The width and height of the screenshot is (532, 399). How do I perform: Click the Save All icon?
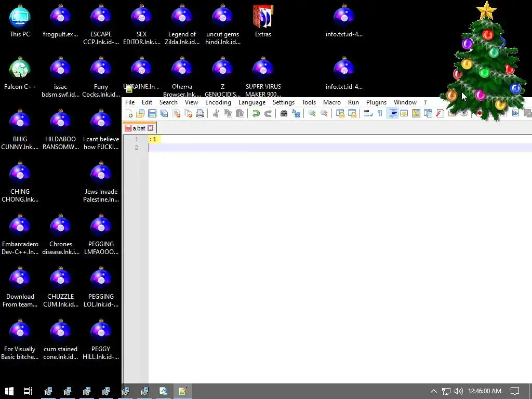point(164,113)
